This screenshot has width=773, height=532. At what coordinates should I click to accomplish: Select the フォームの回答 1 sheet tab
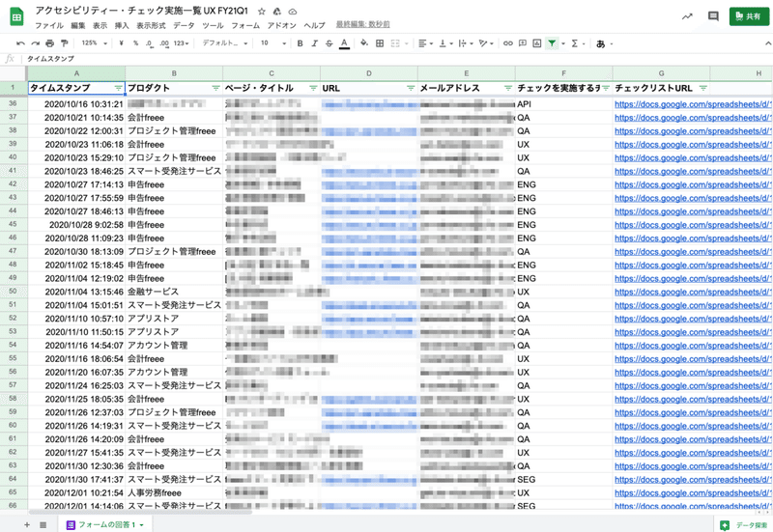pos(104,525)
